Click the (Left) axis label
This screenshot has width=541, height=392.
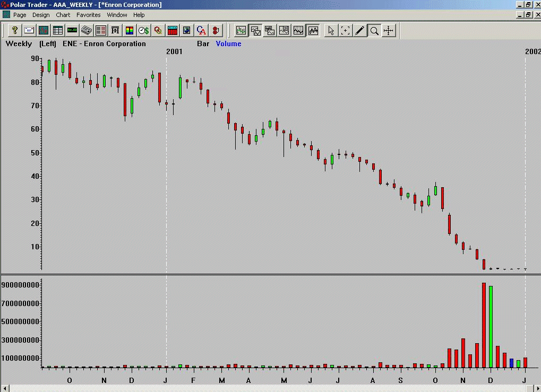click(48, 44)
